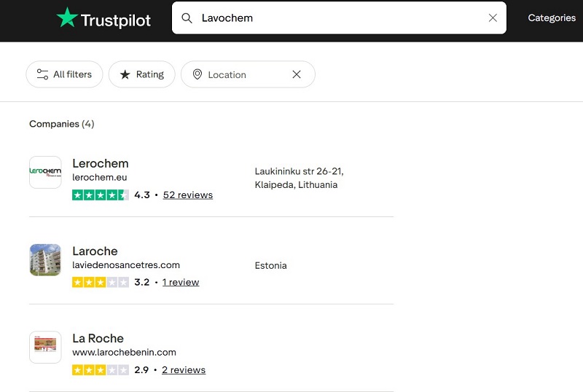The image size is (583, 392).
Task: Open the Laroche company name link
Action: click(x=95, y=251)
